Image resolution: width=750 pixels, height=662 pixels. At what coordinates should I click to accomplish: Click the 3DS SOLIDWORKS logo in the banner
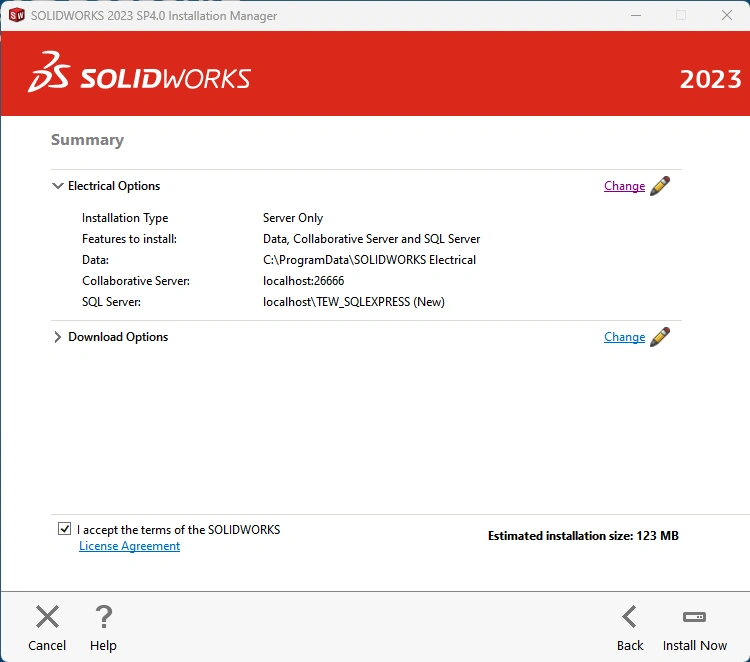tap(139, 72)
